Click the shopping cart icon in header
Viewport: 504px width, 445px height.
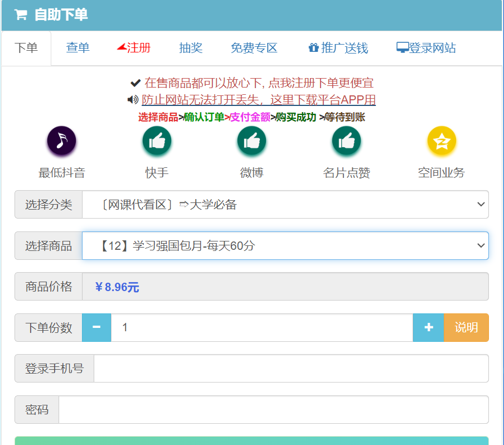[x=21, y=15]
